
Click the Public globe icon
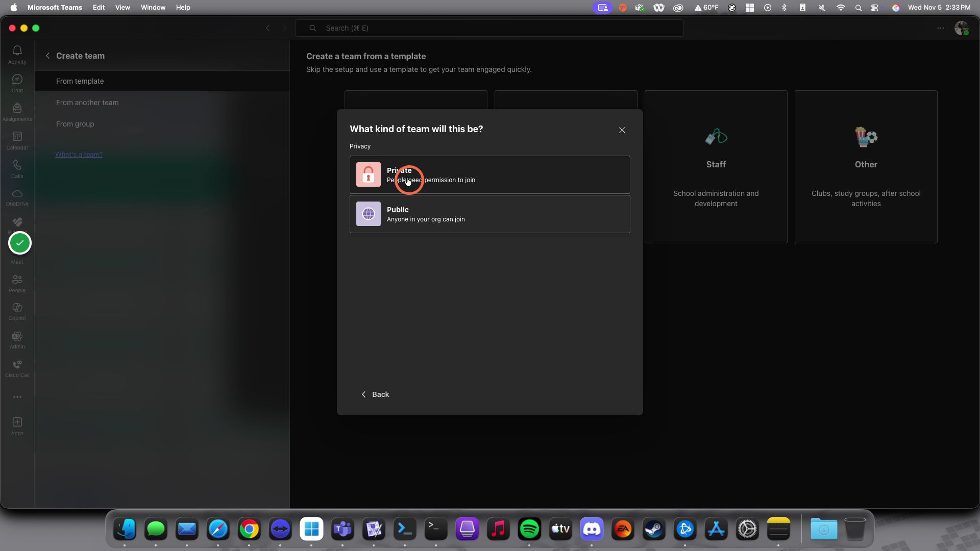tap(369, 214)
